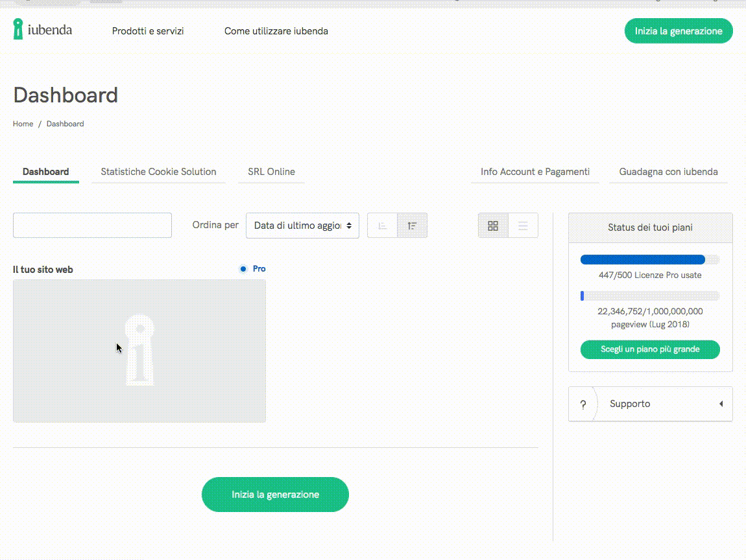746x560 pixels.
Task: Switch to the grid view icon
Action: 493,226
